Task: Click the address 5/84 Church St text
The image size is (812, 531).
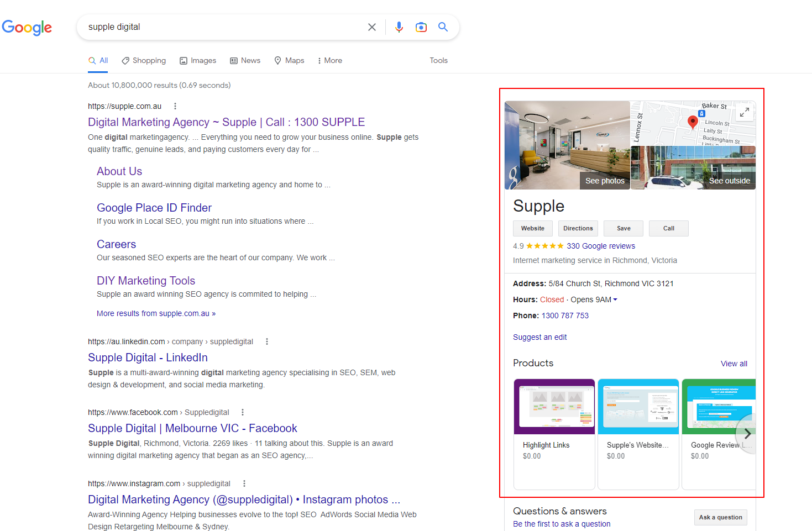Action: [x=611, y=283]
